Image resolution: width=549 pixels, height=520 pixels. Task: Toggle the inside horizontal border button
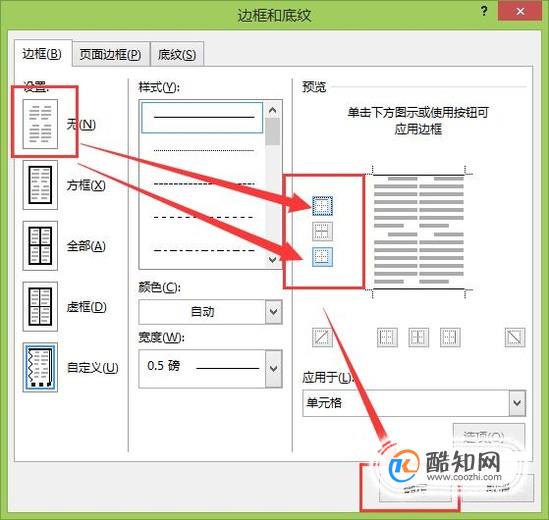click(322, 231)
